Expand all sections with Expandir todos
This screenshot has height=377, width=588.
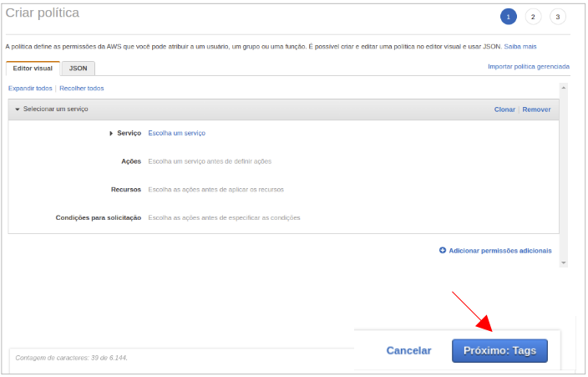click(x=30, y=89)
